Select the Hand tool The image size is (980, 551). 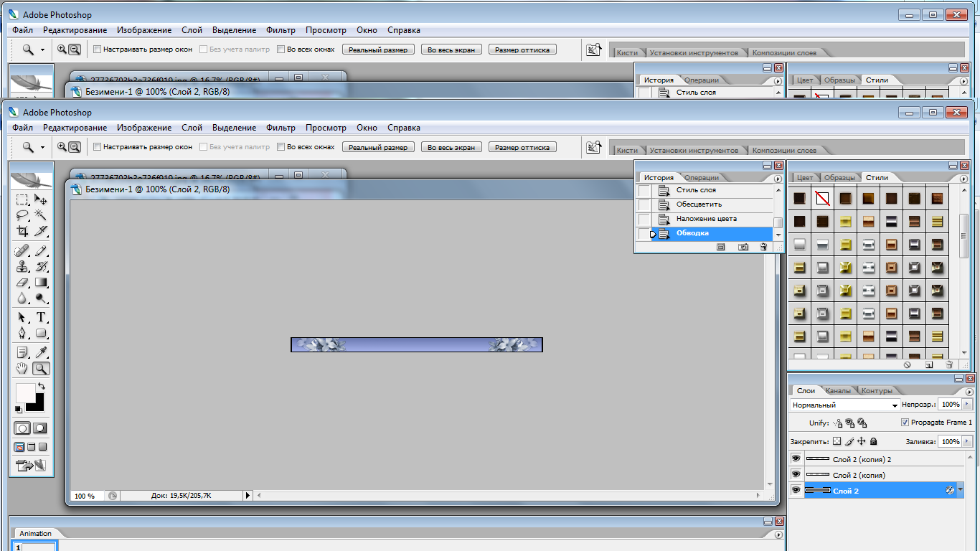[x=22, y=368]
